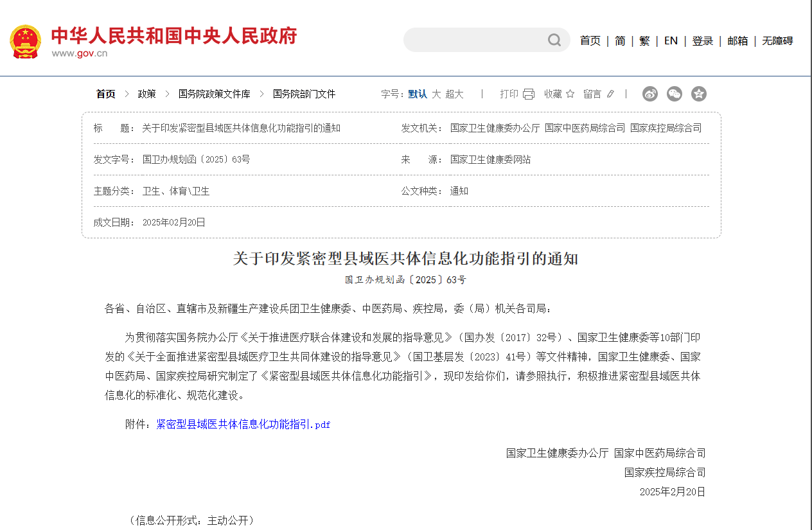Go to 国务院政策文件库 breadcrumb
Image resolution: width=812 pixels, height=530 pixels.
(x=215, y=94)
